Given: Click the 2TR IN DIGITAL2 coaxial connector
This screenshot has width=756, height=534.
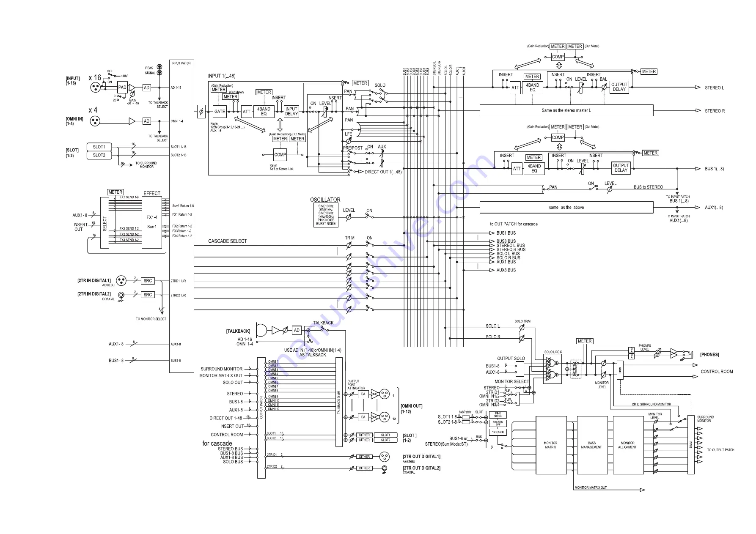Looking at the screenshot, I should (x=121, y=295).
